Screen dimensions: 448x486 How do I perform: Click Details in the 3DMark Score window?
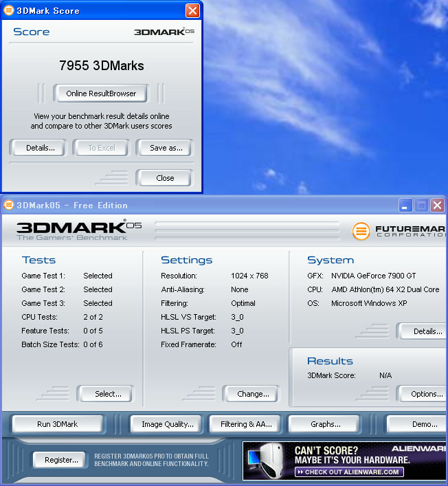pyautogui.click(x=38, y=148)
